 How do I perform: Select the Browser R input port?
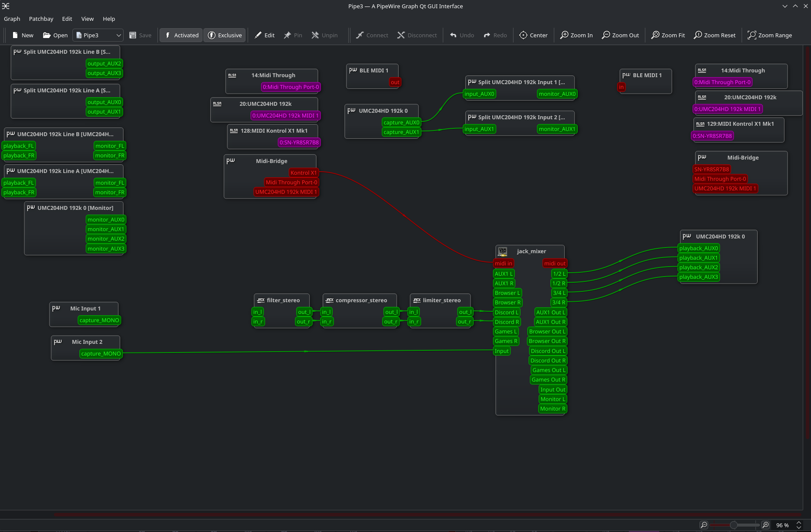click(508, 302)
